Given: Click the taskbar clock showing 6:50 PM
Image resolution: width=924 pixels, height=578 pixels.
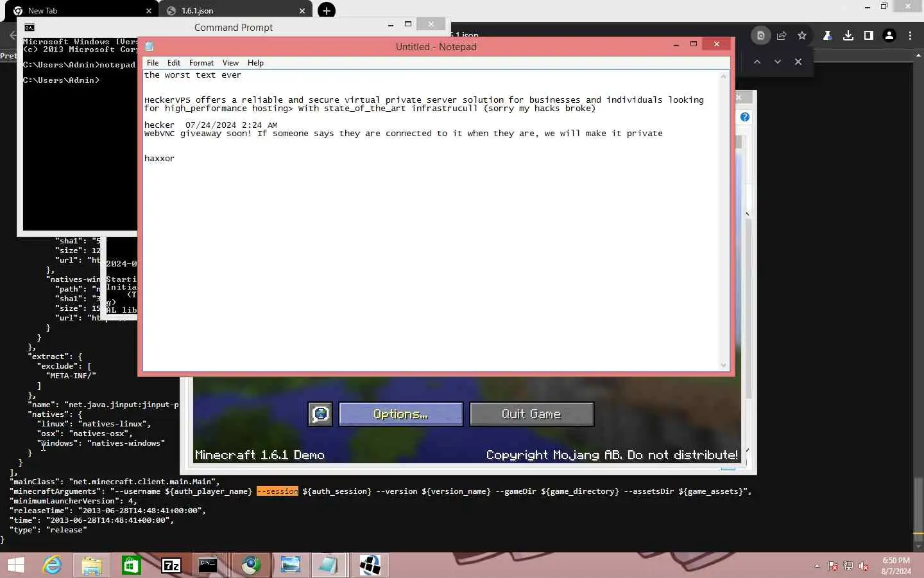Looking at the screenshot, I should (x=896, y=566).
